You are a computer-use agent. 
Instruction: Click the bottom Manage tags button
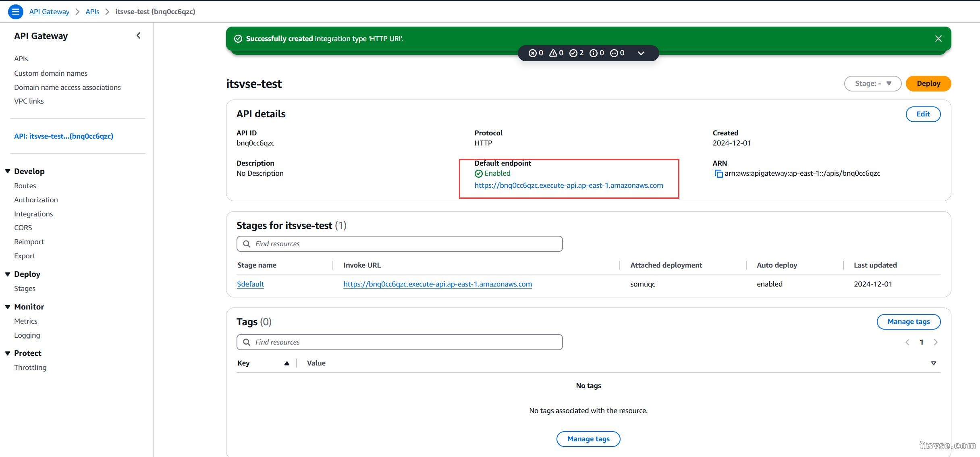(x=588, y=439)
